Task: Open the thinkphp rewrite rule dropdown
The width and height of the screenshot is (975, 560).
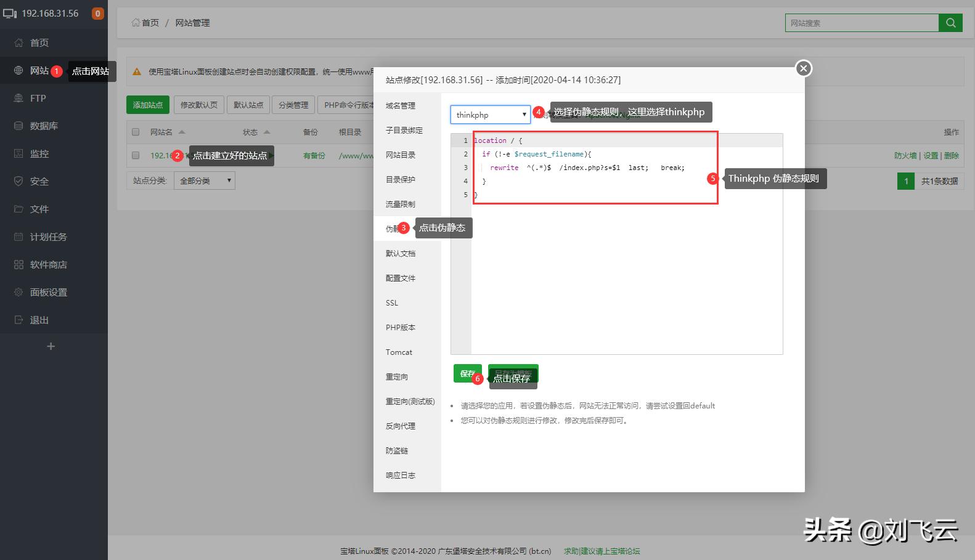Action: [491, 115]
